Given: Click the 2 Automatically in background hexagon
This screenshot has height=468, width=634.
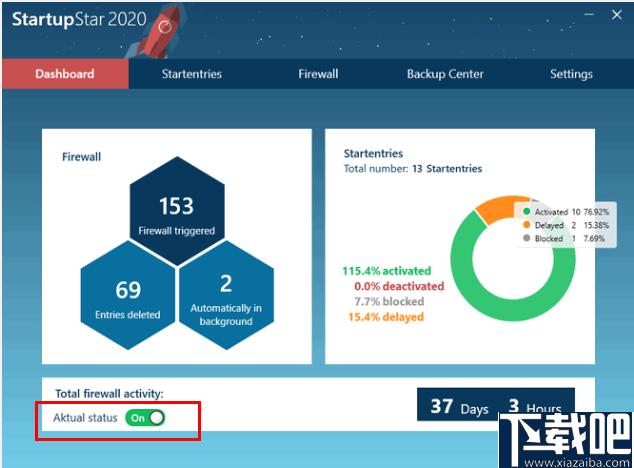Looking at the screenshot, I should (226, 295).
